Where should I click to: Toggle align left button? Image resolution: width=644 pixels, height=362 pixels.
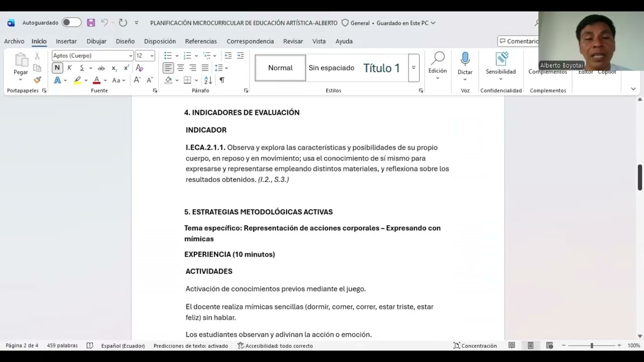pos(168,68)
